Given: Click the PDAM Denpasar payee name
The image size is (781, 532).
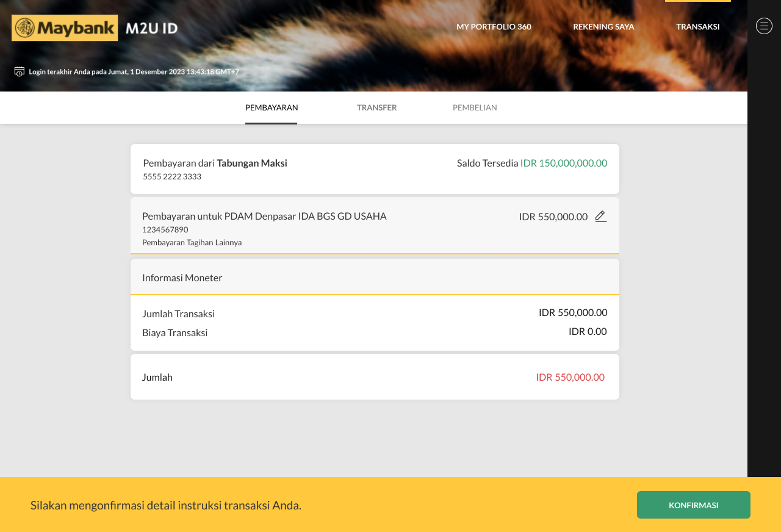Looking at the screenshot, I should point(305,216).
